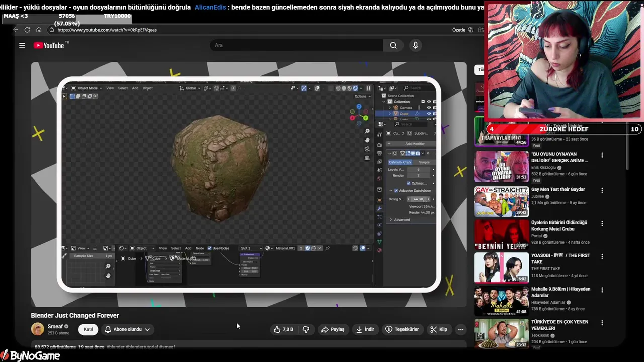Like the video showing 7,3 B
The height and width of the screenshot is (362, 644).
283,329
